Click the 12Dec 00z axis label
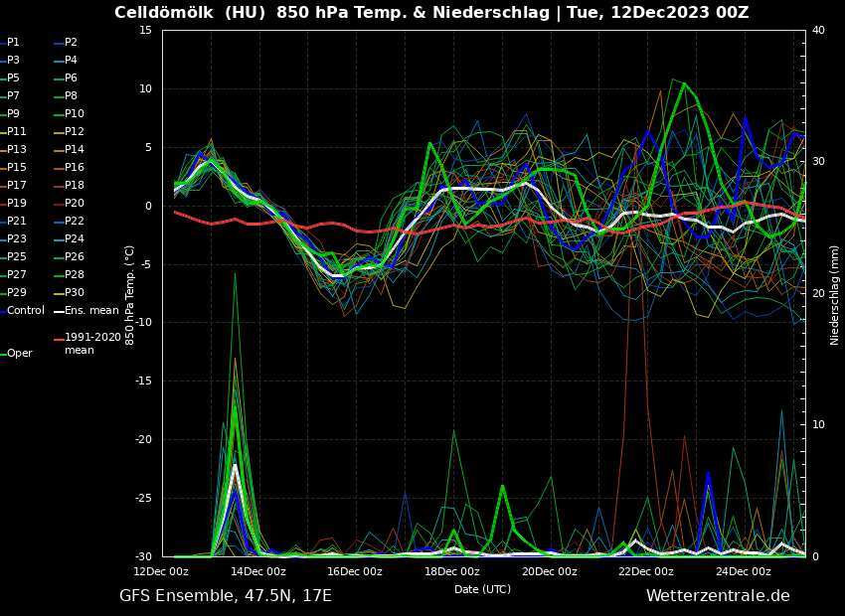The height and width of the screenshot is (616, 845). click(x=162, y=571)
